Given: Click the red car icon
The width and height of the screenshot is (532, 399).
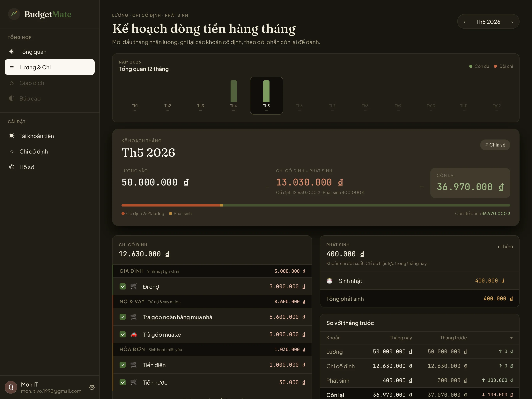Looking at the screenshot, I should pyautogui.click(x=133, y=335).
